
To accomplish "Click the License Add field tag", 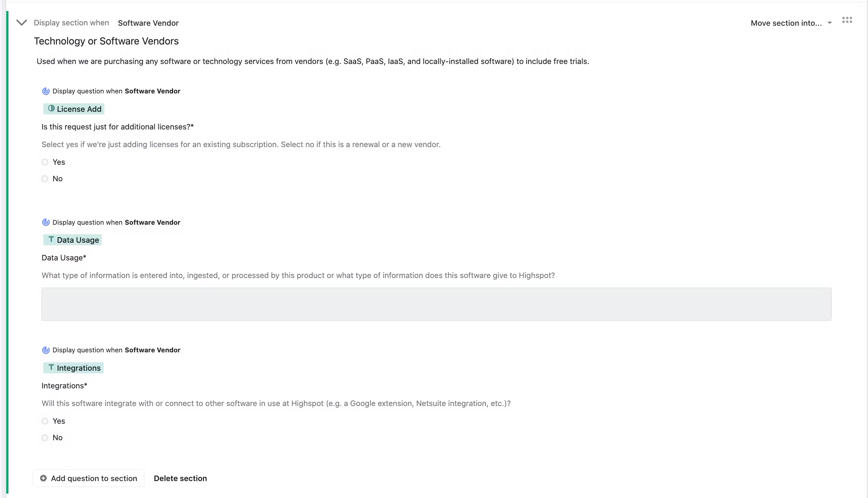I will (74, 109).
